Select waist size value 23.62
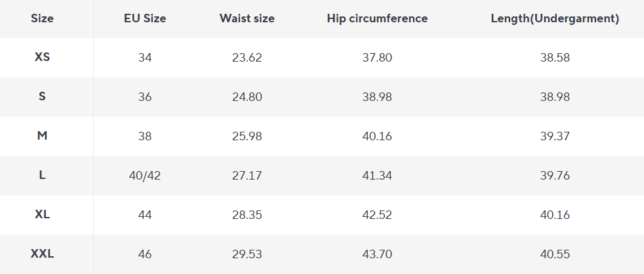The image size is (644, 274). pyautogui.click(x=247, y=57)
